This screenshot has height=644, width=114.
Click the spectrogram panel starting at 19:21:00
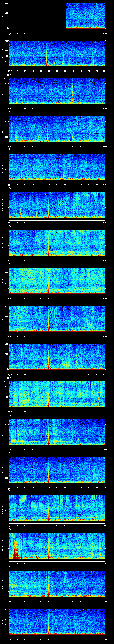click(57, 470)
